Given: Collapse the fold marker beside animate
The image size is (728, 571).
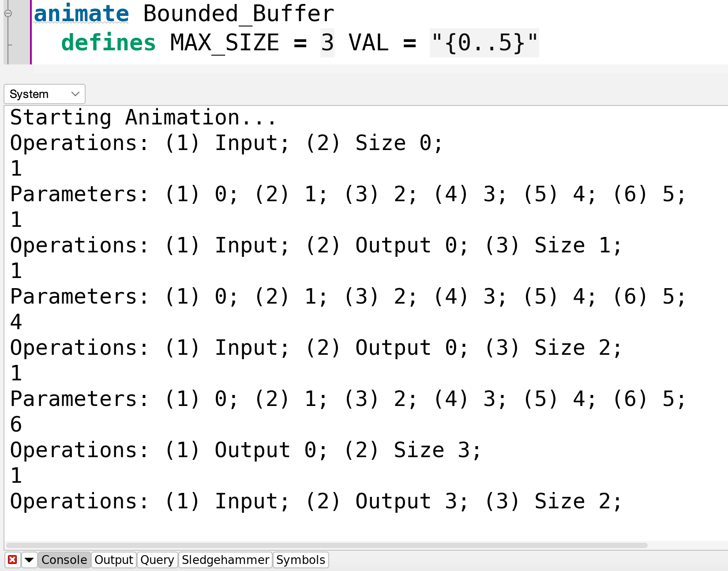Looking at the screenshot, I should tap(8, 13).
